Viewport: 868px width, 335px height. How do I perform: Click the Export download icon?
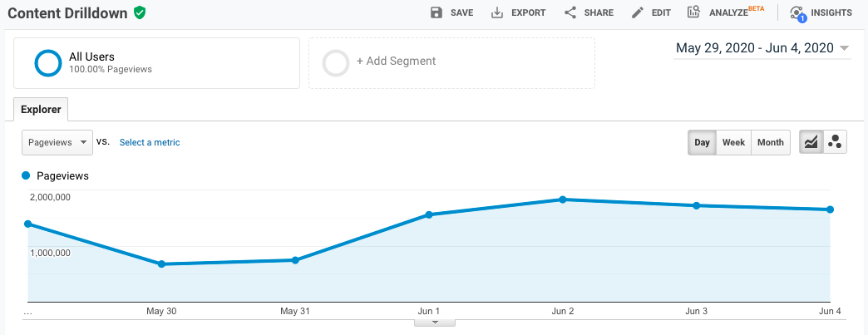(498, 12)
